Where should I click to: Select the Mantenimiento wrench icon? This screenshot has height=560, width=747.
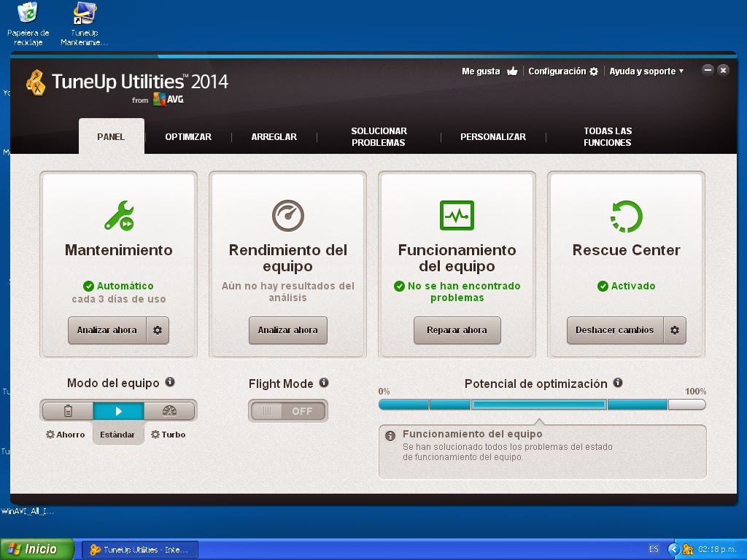117,215
